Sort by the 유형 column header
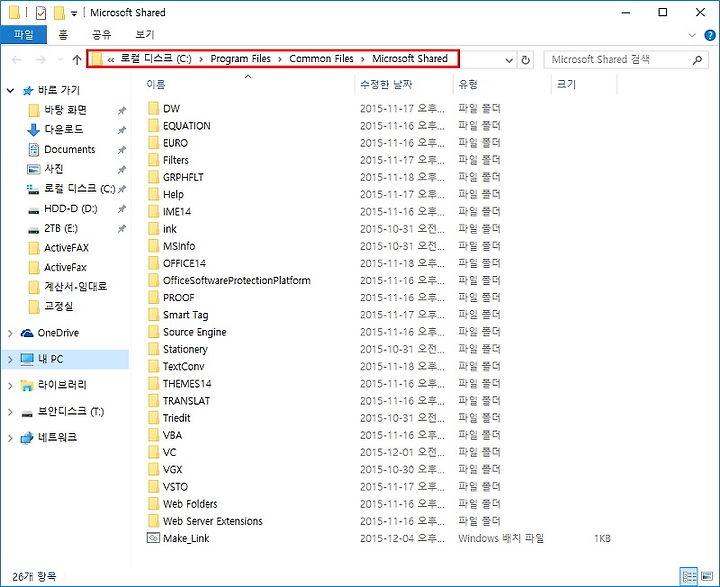Image resolution: width=720 pixels, height=587 pixels. click(x=468, y=85)
